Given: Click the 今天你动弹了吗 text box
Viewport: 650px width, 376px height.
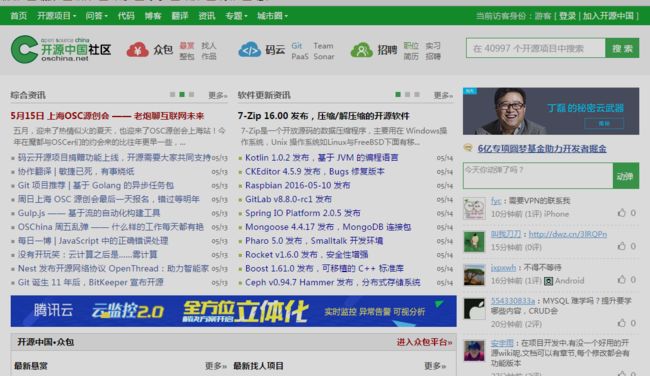Looking at the screenshot, I should click(538, 176).
